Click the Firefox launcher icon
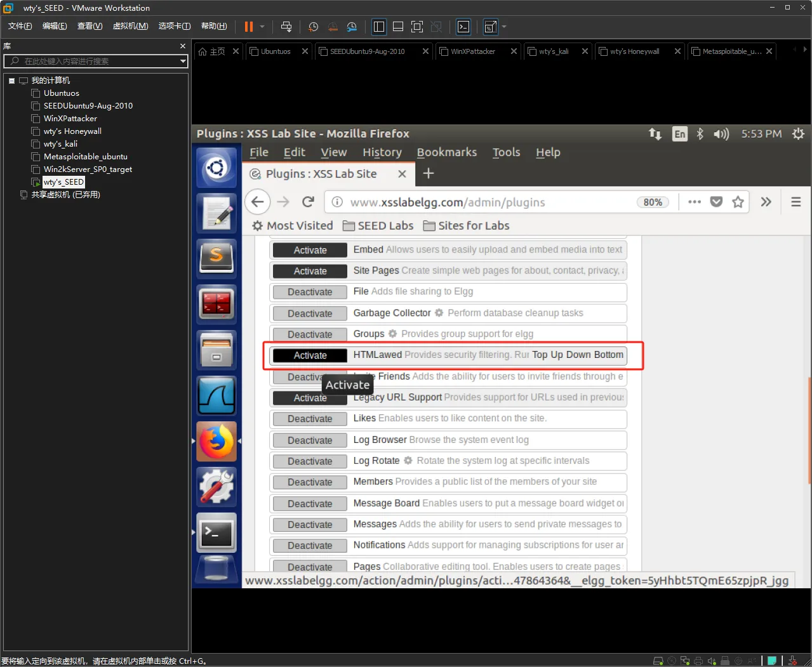 coord(216,441)
